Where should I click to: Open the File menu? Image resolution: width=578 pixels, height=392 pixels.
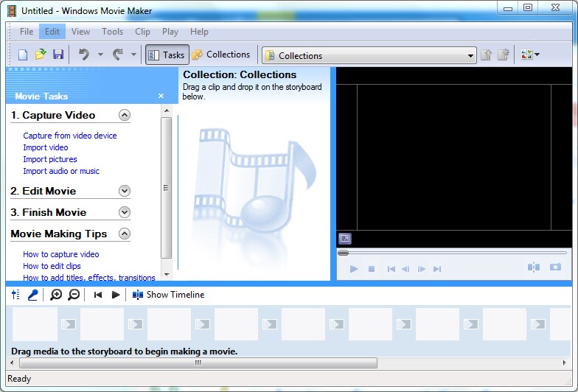click(27, 32)
